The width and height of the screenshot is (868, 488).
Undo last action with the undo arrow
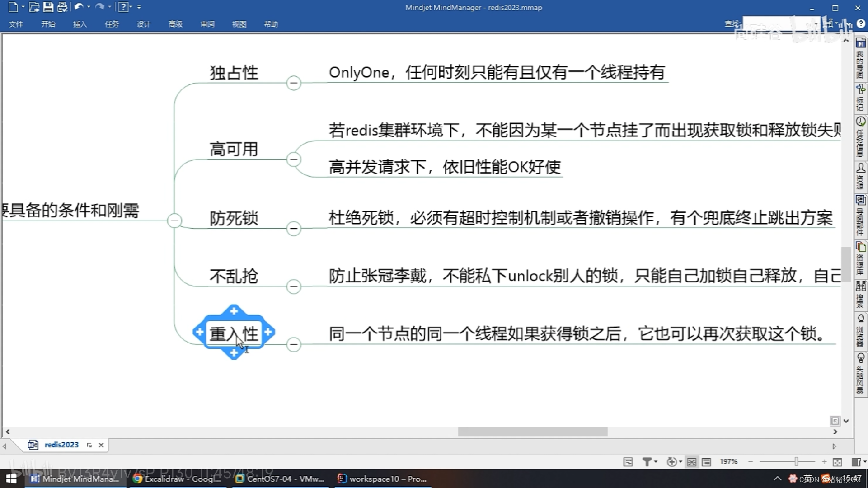(79, 7)
